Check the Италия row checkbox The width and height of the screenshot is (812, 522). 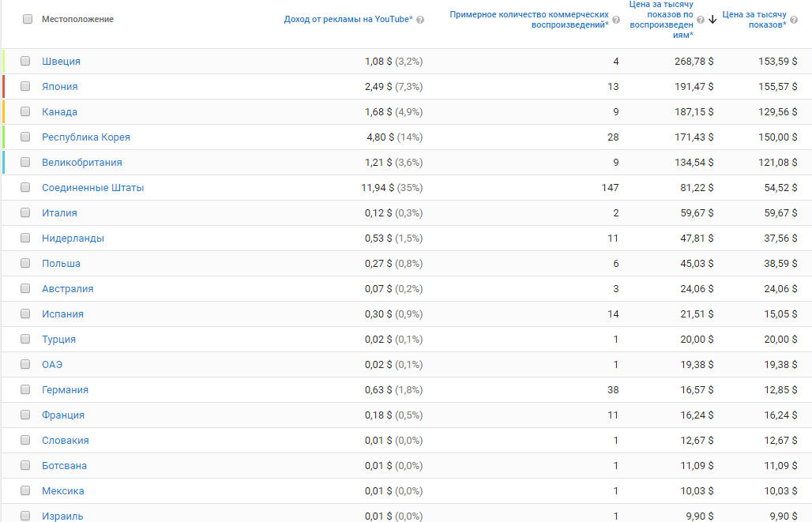(x=25, y=213)
